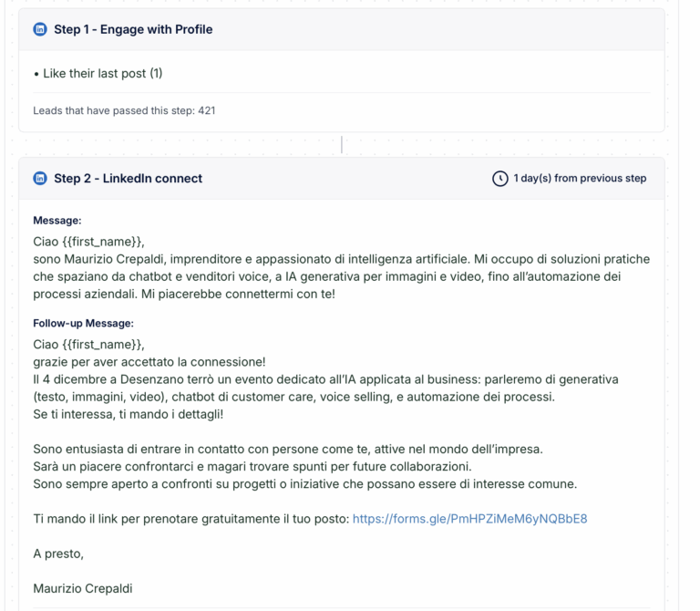Click the '1 day(s) from previous step' delay label

pos(580,179)
